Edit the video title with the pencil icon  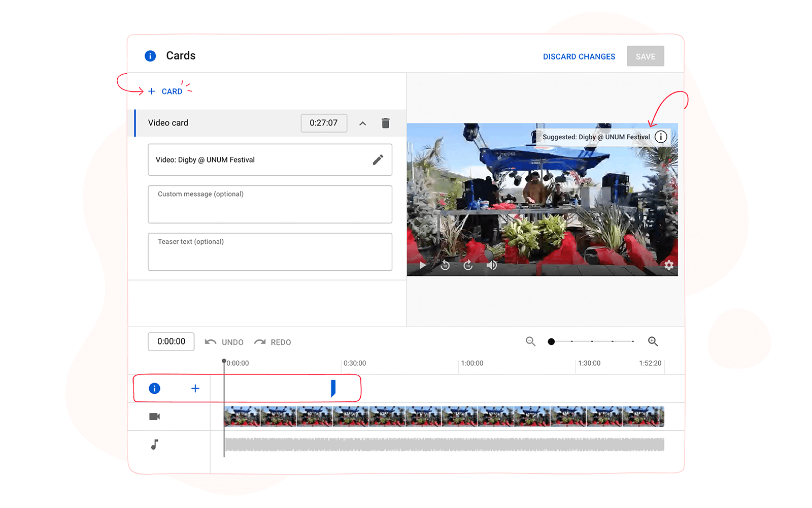tap(378, 160)
